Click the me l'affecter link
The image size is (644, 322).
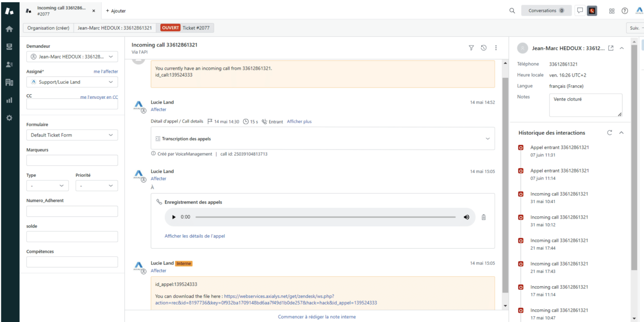click(x=106, y=71)
